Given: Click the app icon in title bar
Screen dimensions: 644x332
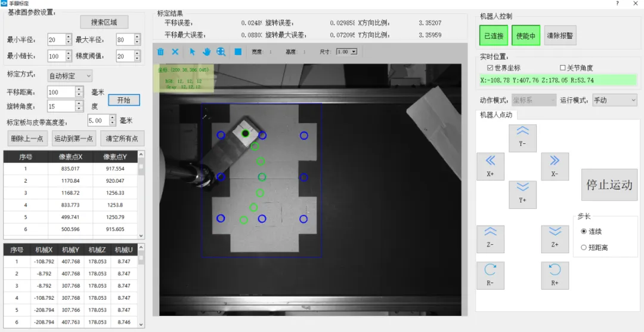Looking at the screenshot, I should tap(4, 3).
